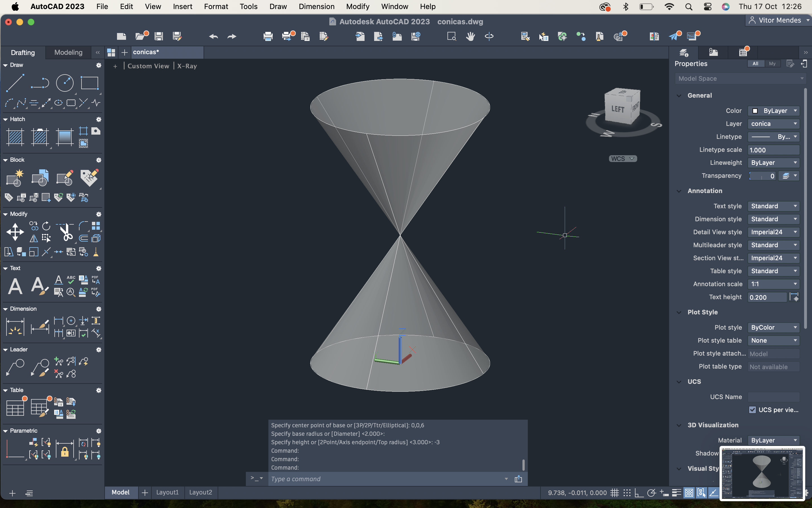Click the LEFT face of ViewCube

[x=617, y=109]
